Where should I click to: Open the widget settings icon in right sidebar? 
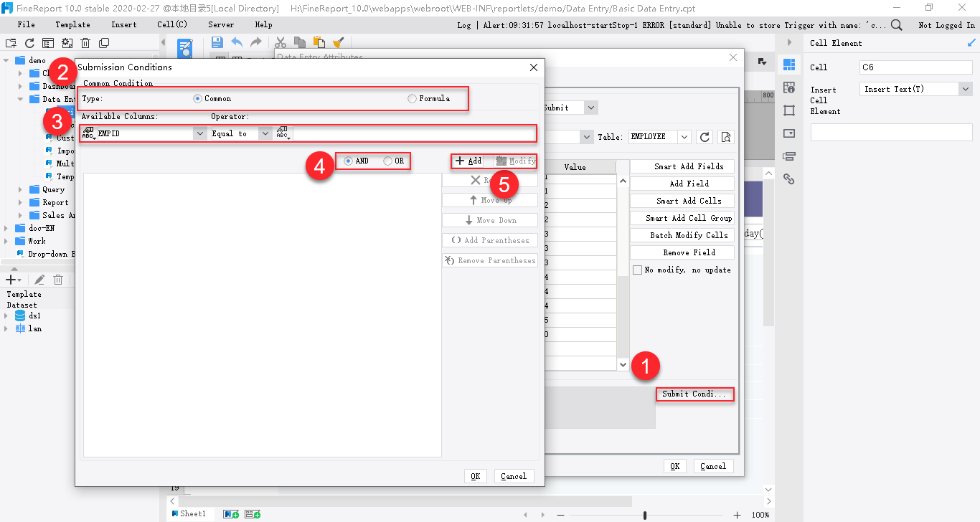coord(789,133)
